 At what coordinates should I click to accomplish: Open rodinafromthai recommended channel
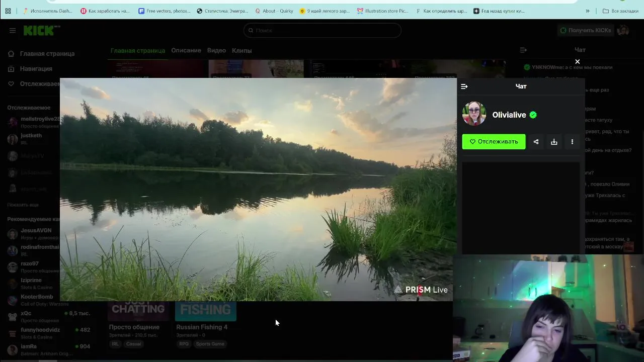pyautogui.click(x=34, y=250)
